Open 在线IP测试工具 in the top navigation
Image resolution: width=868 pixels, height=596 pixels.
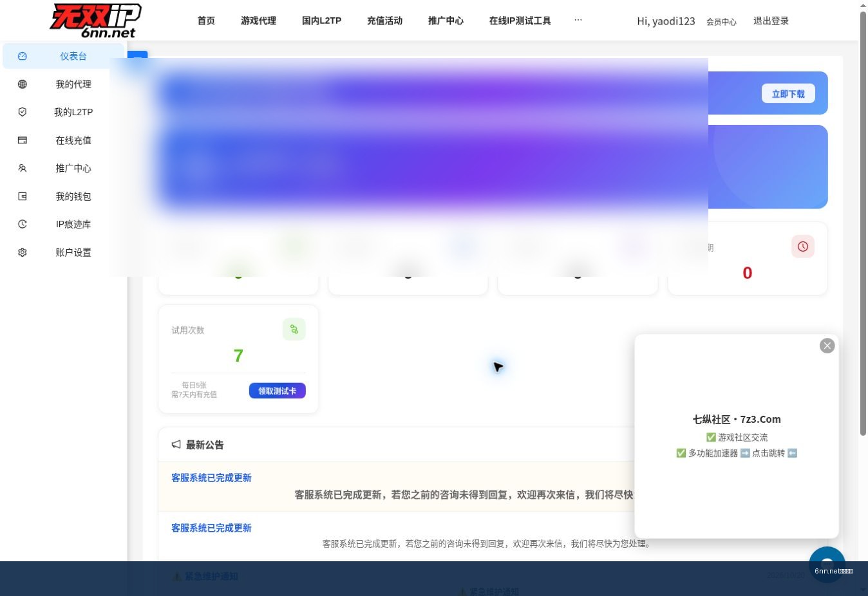(520, 21)
